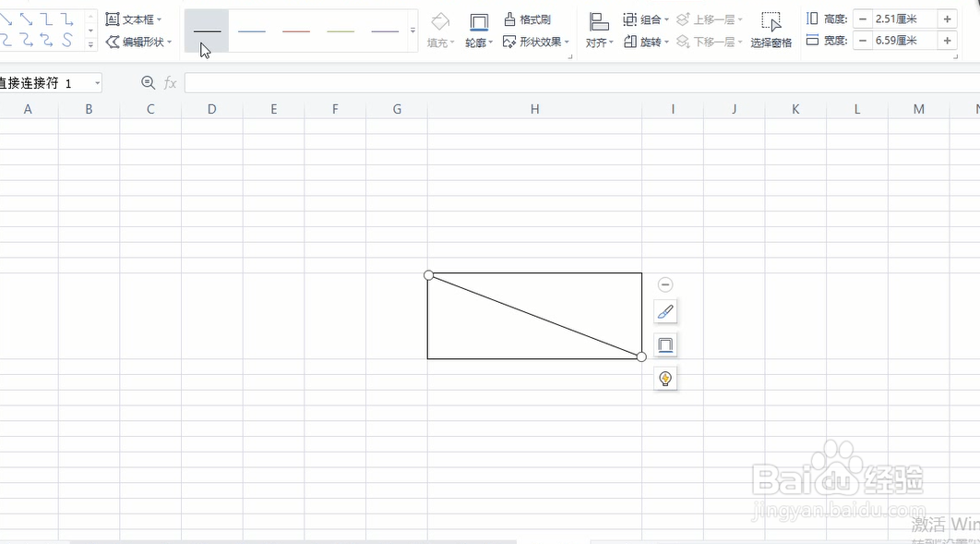The width and height of the screenshot is (980, 544).
Task: Click the Rotate (旋转) icon
Action: click(630, 42)
